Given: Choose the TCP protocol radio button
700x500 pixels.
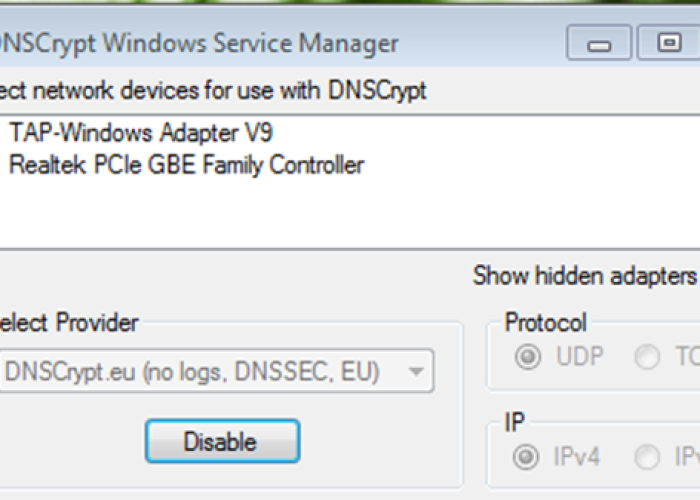Looking at the screenshot, I should coord(648,357).
